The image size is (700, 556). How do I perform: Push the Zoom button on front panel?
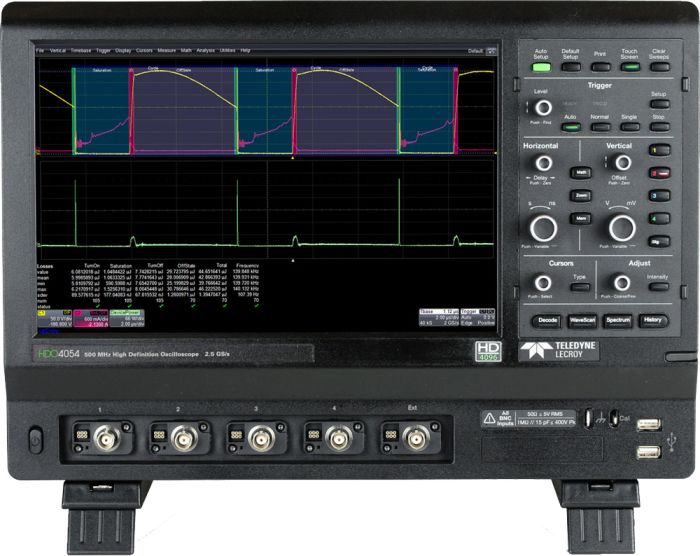581,196
